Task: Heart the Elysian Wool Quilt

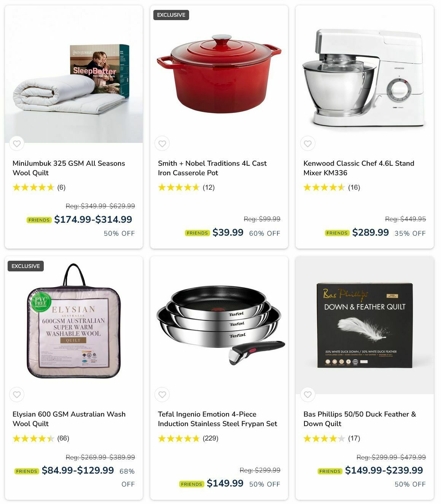Action: [17, 395]
